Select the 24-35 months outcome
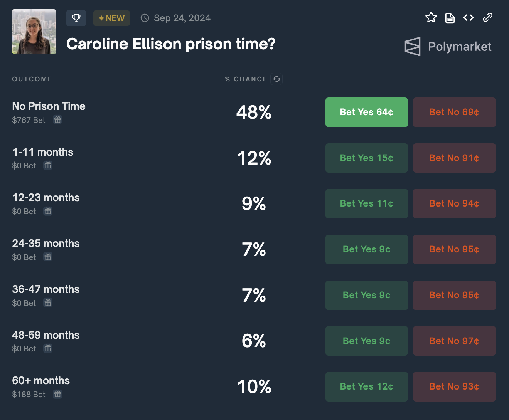 (46, 244)
